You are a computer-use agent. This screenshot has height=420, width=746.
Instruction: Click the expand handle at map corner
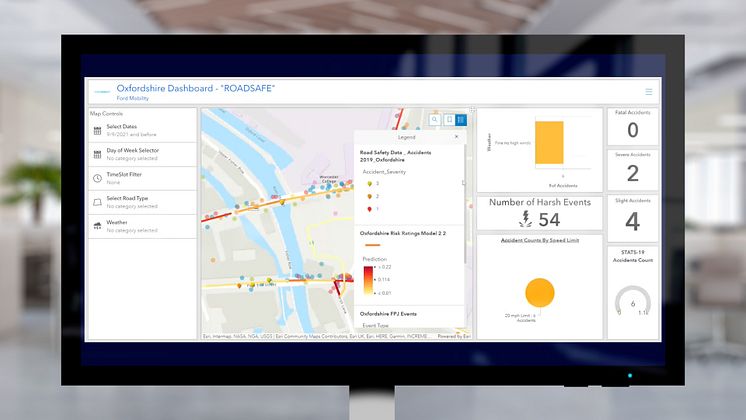click(x=472, y=110)
